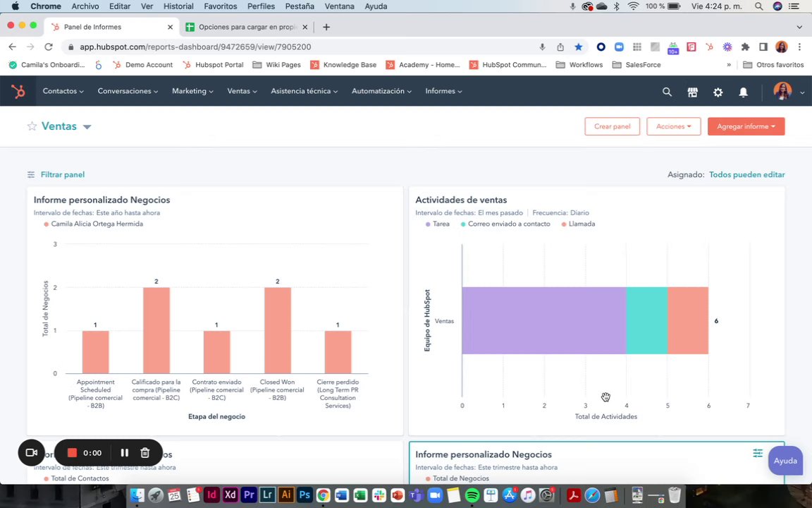
Task: Open the settings gear in HubSpot navbar
Action: (718, 92)
